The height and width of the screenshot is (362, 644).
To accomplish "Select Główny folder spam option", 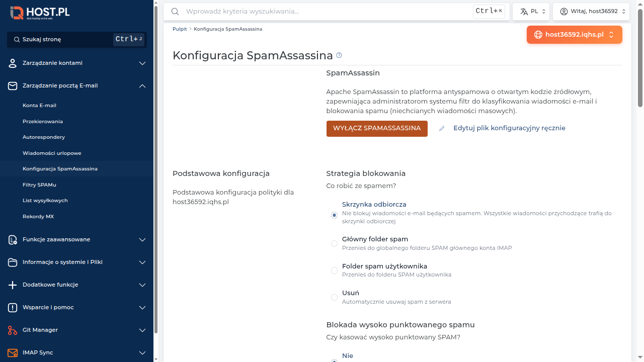I will [x=334, y=243].
